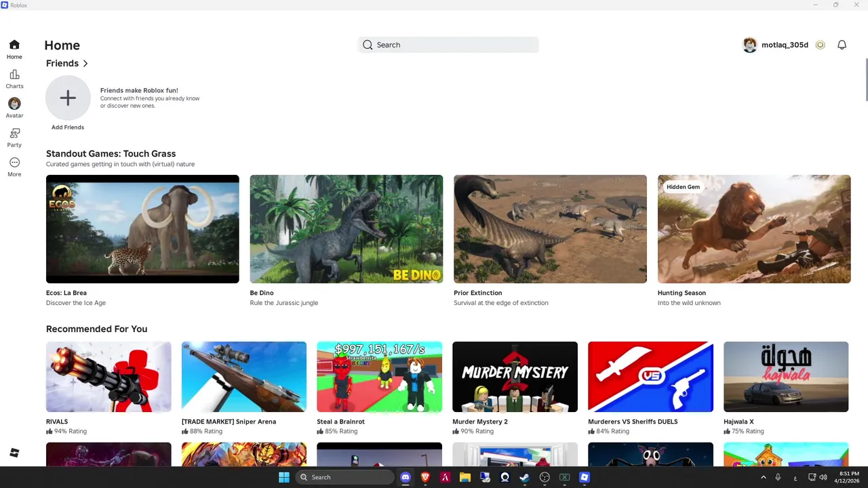Click the search magnifier icon

pos(368,45)
